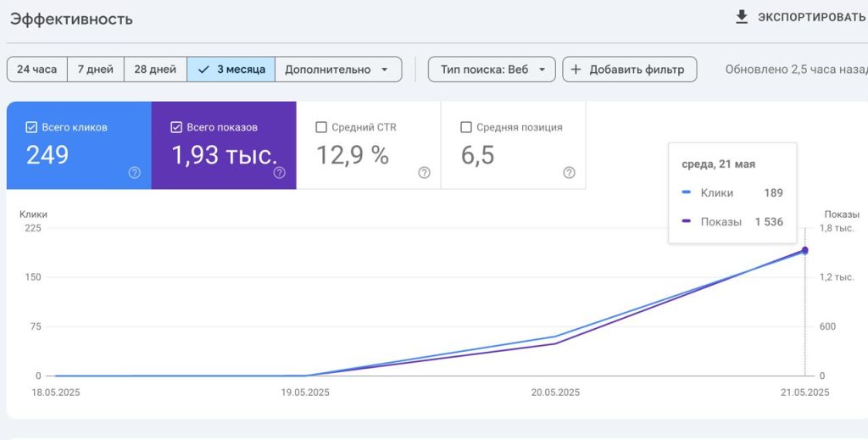Viewport: 868px width, 440px height.
Task: Click ЭКСПОРТИРОВАТЬ button
Action: [801, 17]
